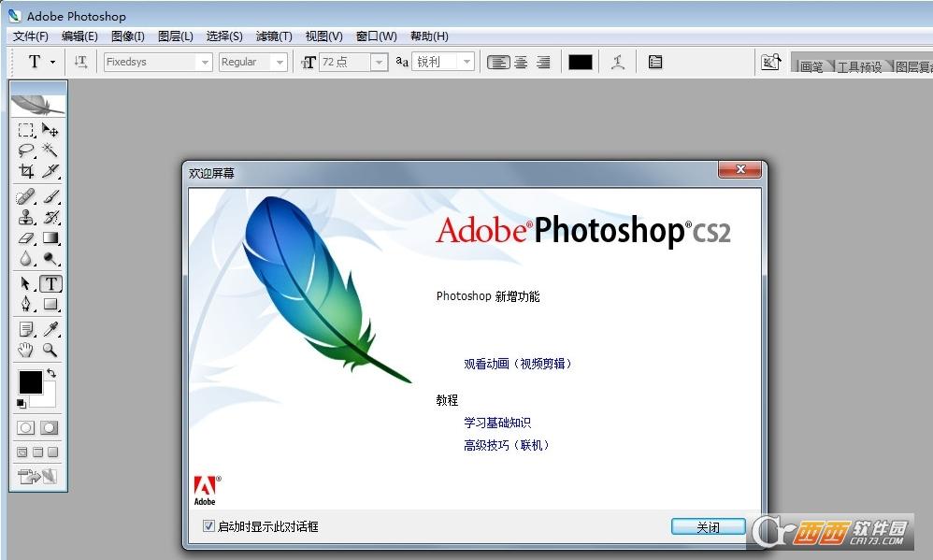Switch to Full Screen with menu bar
This screenshot has height=560, width=933.
pos(37,452)
